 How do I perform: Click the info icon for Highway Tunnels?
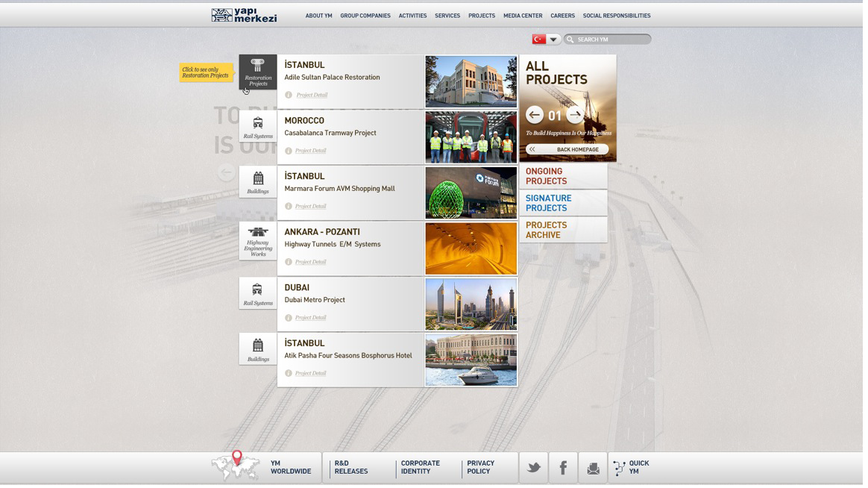coord(289,263)
